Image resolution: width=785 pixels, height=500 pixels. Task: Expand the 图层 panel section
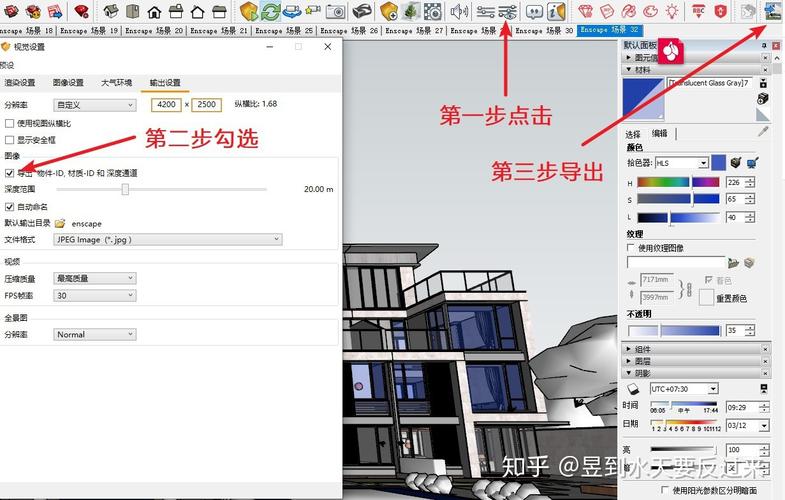pyautogui.click(x=696, y=361)
